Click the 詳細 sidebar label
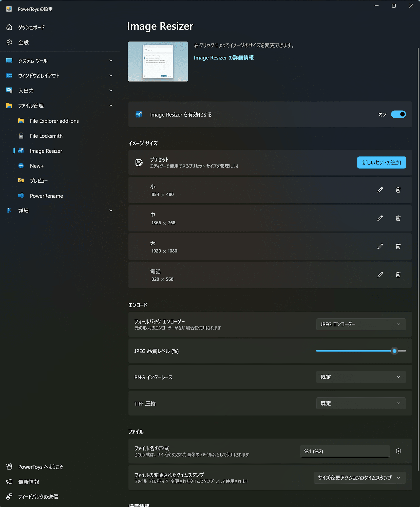Viewport: 420px width, 507px height. [x=23, y=211]
